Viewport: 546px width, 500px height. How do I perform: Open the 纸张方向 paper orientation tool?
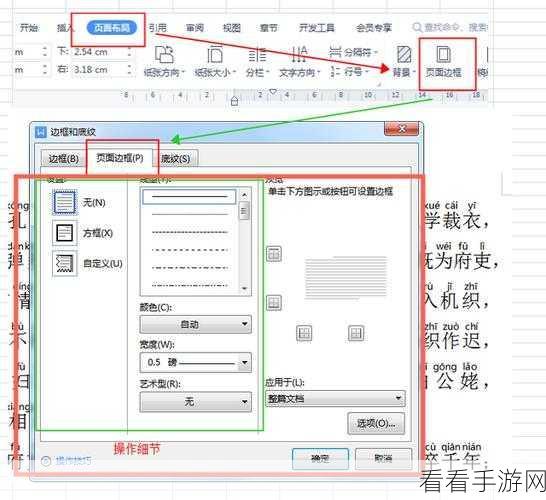(164, 62)
